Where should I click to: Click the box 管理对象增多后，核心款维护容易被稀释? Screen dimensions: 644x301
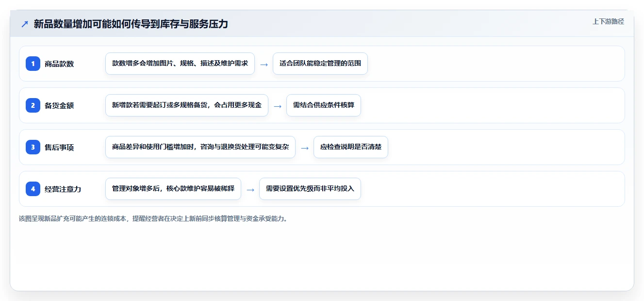[173, 189]
